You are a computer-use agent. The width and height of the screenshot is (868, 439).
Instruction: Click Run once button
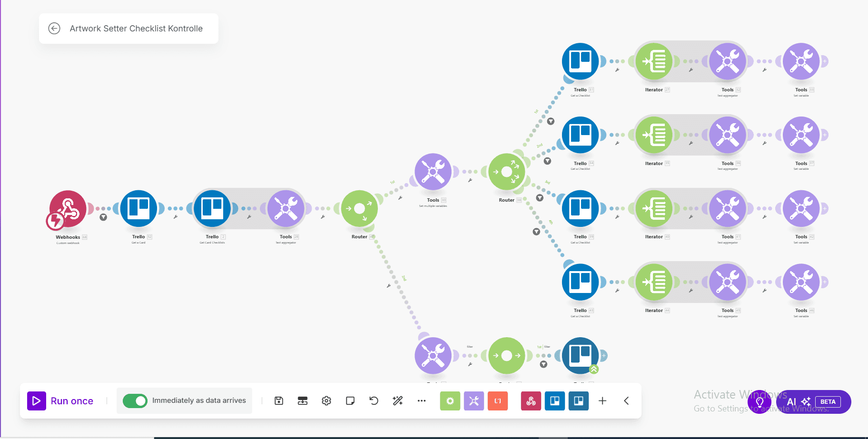coord(60,401)
